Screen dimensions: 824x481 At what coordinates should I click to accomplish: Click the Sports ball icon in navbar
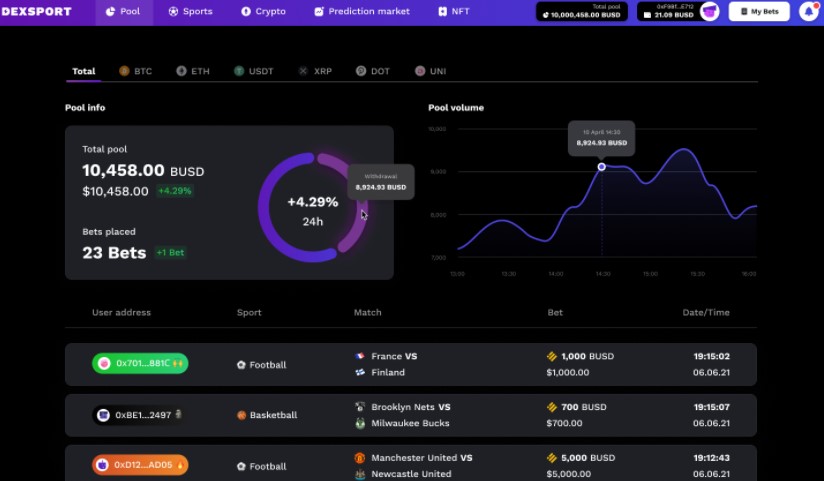173,12
